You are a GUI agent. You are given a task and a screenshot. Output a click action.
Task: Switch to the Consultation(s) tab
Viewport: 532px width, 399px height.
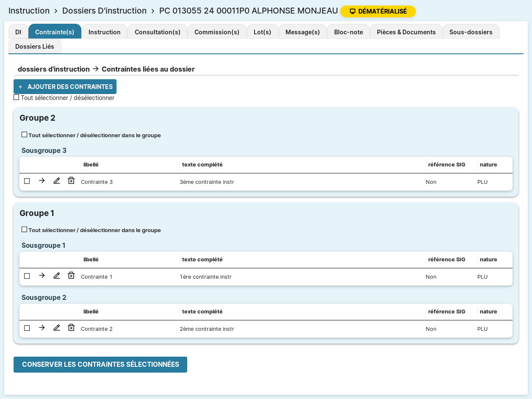tap(158, 32)
